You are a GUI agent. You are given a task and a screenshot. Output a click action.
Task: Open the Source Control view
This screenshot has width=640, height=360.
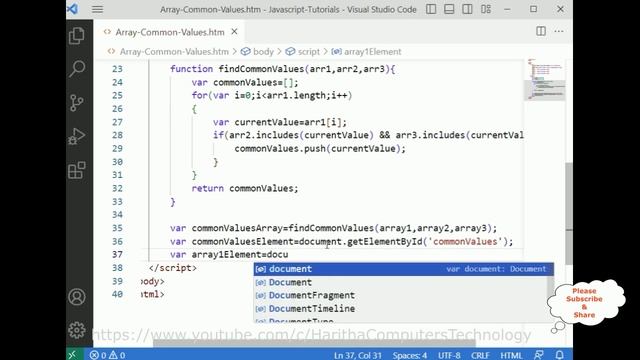77,102
